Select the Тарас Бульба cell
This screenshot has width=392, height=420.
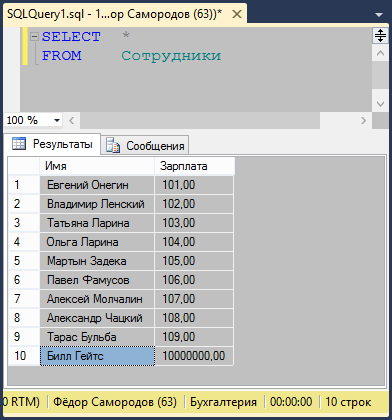[97, 337]
